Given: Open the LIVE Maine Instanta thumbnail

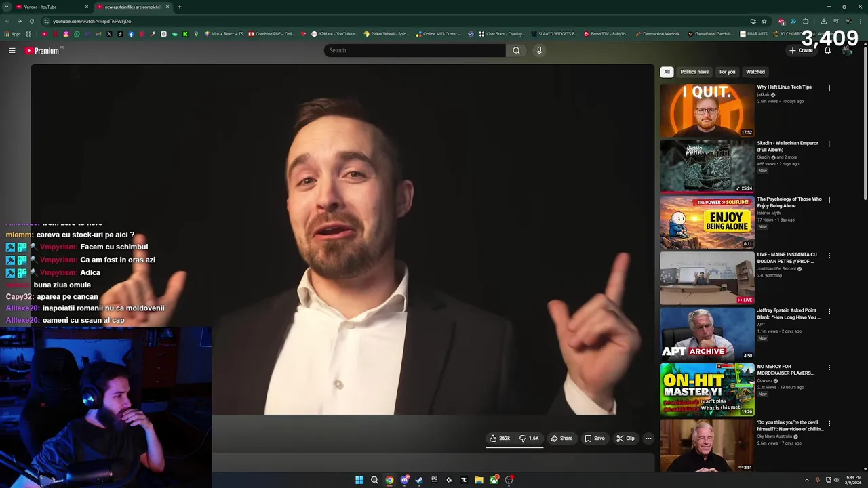Looking at the screenshot, I should (x=707, y=278).
